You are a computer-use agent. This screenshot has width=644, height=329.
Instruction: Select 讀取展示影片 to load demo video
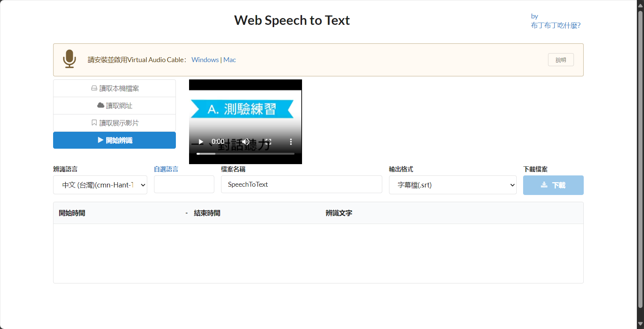114,123
